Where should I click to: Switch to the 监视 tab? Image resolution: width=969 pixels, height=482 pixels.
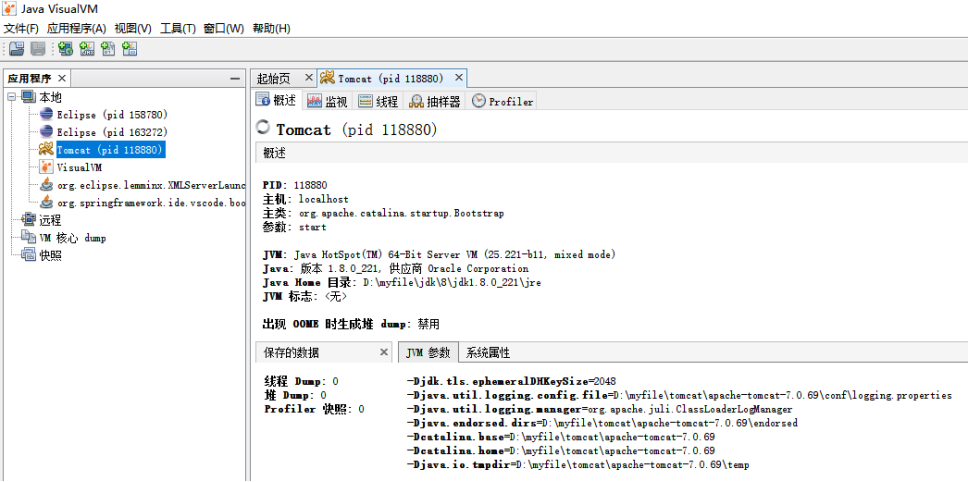pyautogui.click(x=328, y=101)
